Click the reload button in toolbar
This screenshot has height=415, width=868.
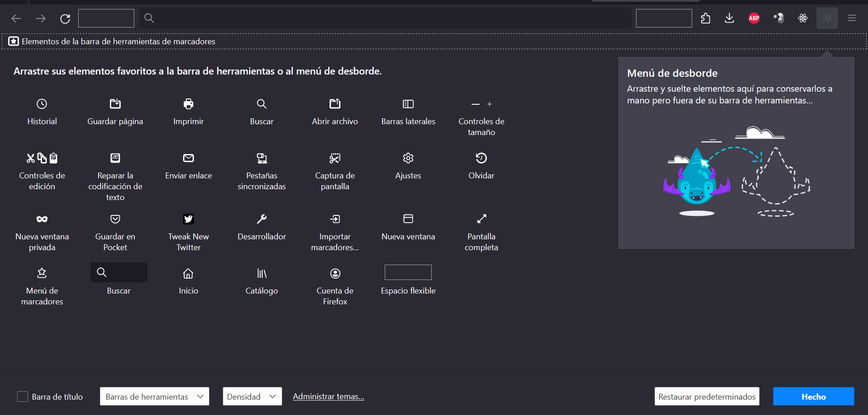click(x=65, y=19)
